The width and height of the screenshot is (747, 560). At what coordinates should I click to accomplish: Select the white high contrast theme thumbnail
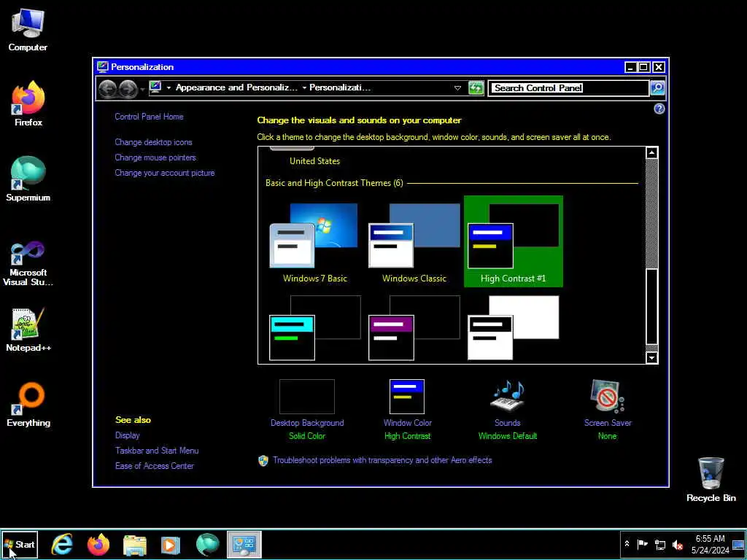coord(513,327)
